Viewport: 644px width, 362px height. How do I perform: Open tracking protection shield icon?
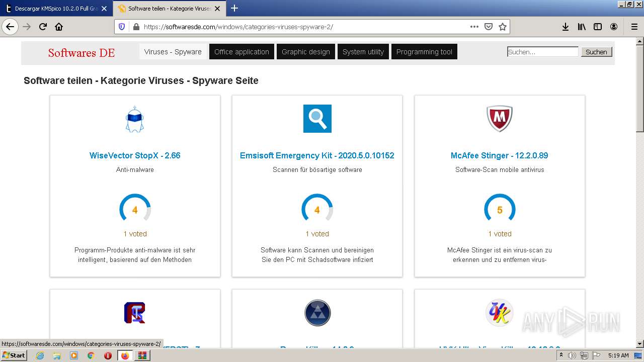coord(122,27)
